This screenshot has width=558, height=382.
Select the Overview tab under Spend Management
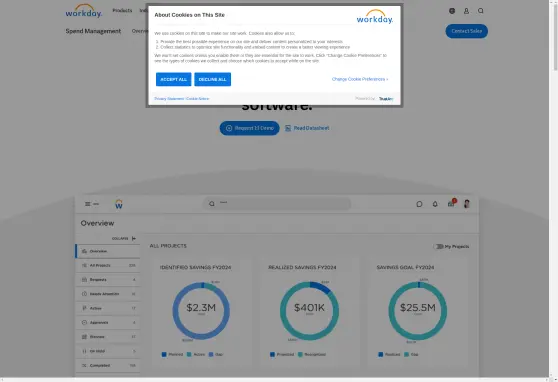click(140, 31)
